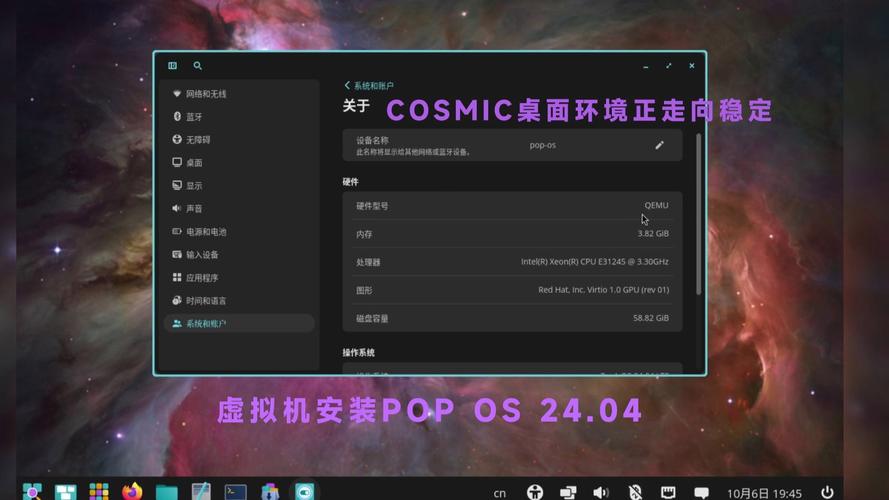The image size is (889, 500).
Task: Open the 10月6日 19:45 clock calendar
Action: point(764,493)
